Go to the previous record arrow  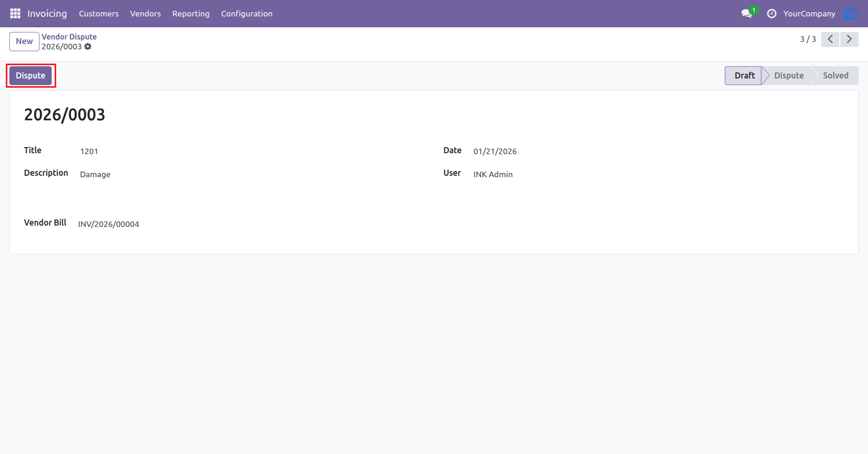pos(830,39)
